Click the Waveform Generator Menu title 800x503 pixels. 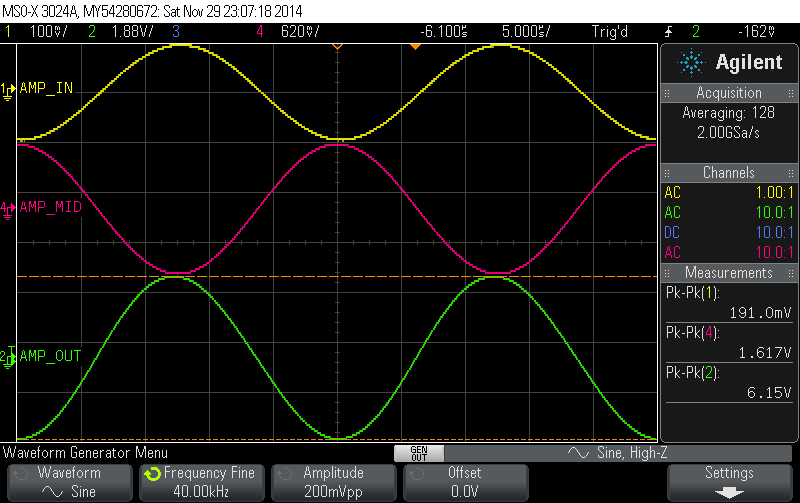point(85,453)
